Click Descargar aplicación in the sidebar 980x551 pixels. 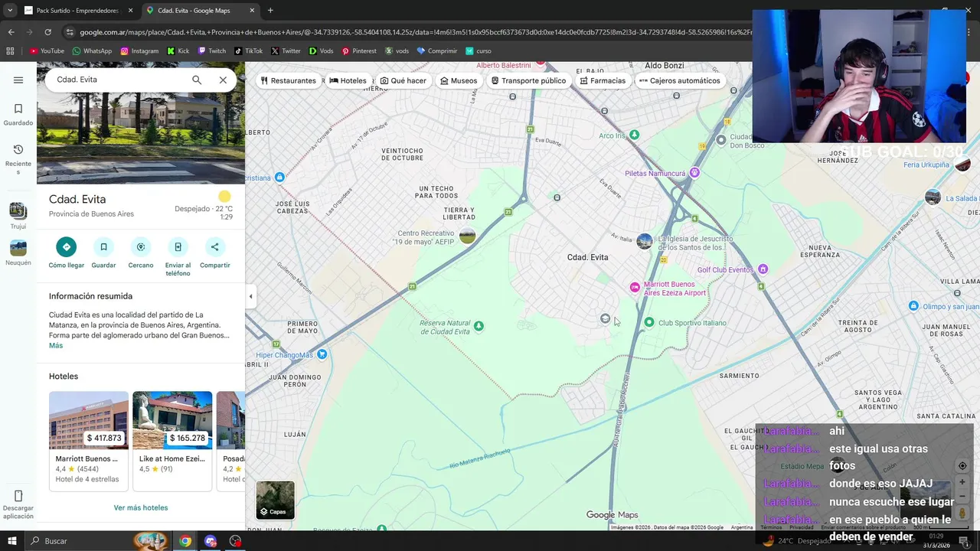tap(18, 505)
